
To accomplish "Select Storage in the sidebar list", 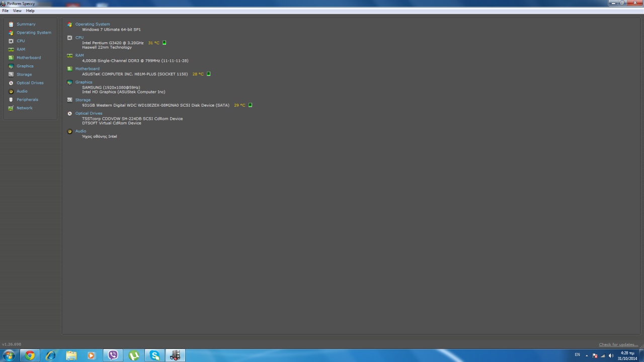I will click(24, 74).
